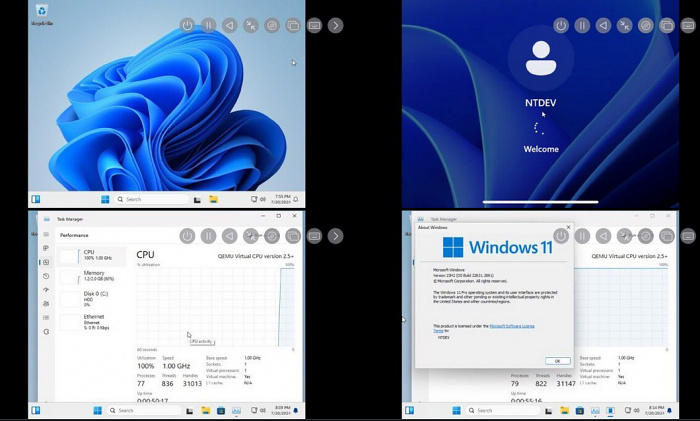Open drives disc icon in upper-left VM toolbar
The width and height of the screenshot is (700, 421).
(272, 25)
